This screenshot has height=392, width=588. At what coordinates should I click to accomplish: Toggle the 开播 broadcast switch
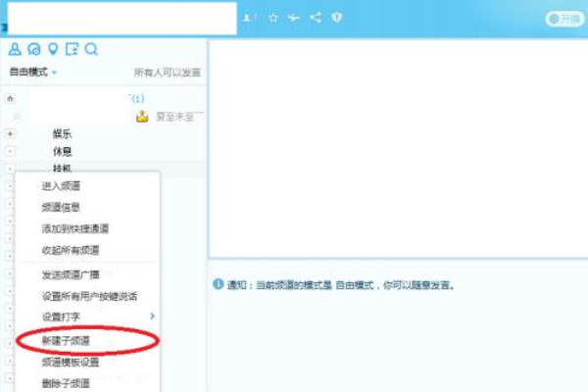pos(564,19)
